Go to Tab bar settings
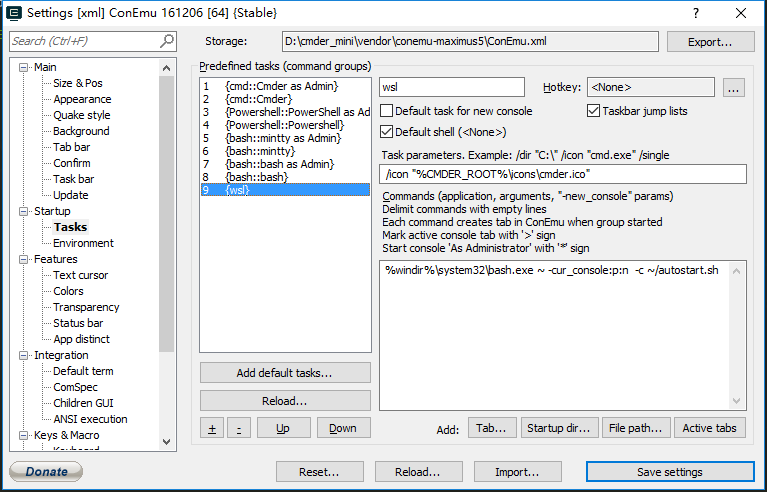767x492 pixels. (x=71, y=147)
